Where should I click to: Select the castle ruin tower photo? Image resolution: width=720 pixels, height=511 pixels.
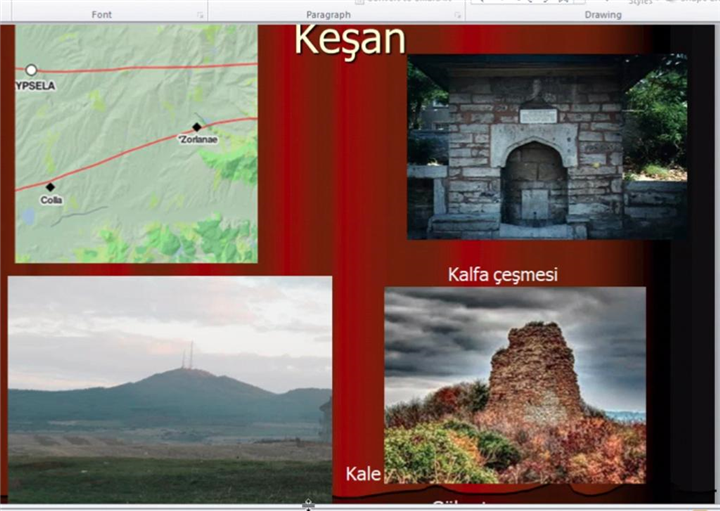515,385
